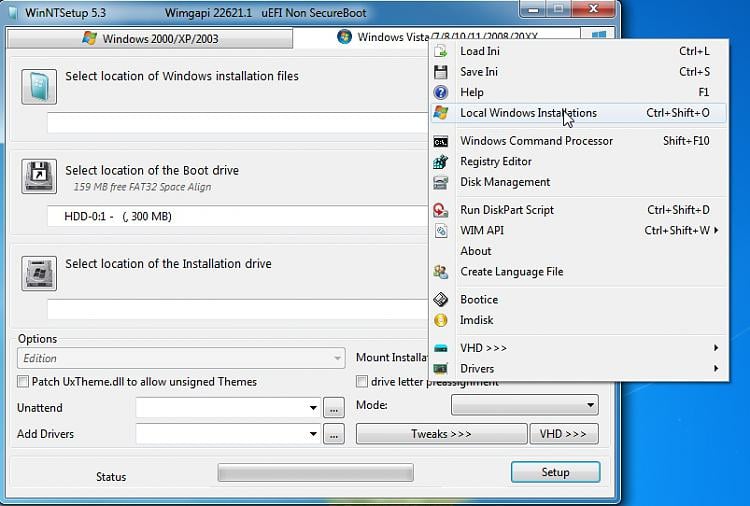Click the HDD-0:1 boot drive field
Image resolution: width=750 pixels, height=506 pixels.
click(x=238, y=216)
